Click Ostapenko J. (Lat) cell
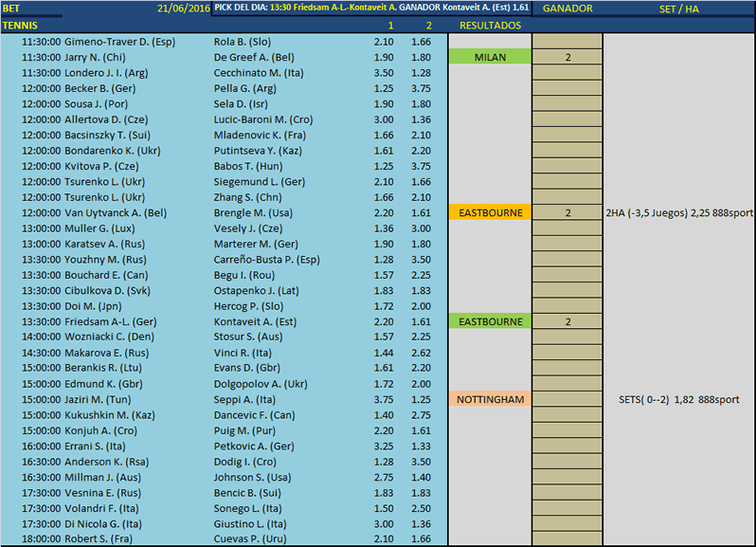The width and height of the screenshot is (756, 547). click(256, 291)
